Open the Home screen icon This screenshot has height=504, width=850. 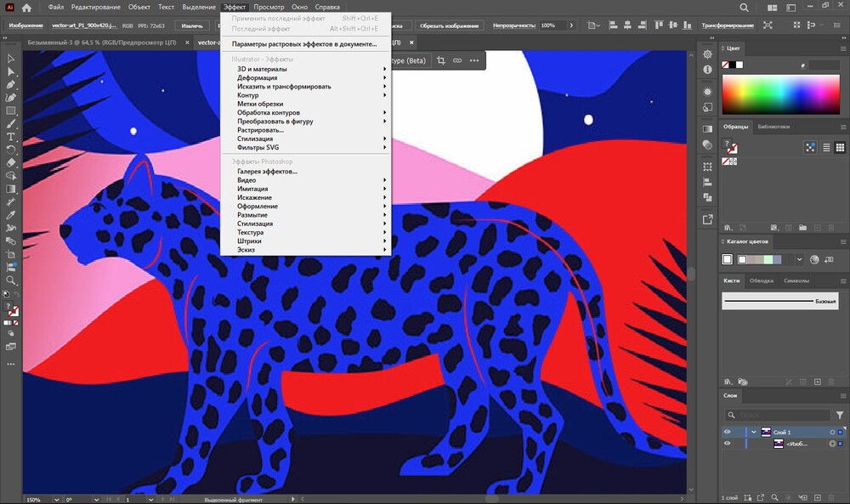pyautogui.click(x=27, y=7)
